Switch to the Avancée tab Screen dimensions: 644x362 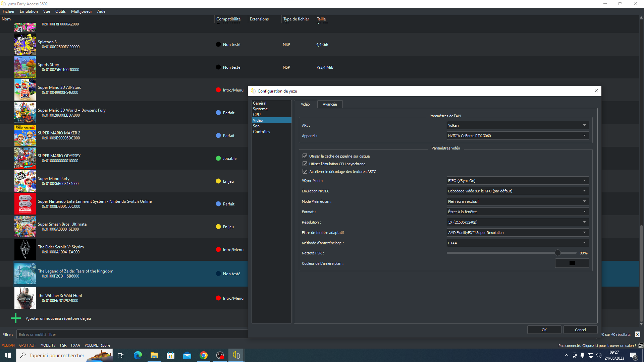click(329, 104)
